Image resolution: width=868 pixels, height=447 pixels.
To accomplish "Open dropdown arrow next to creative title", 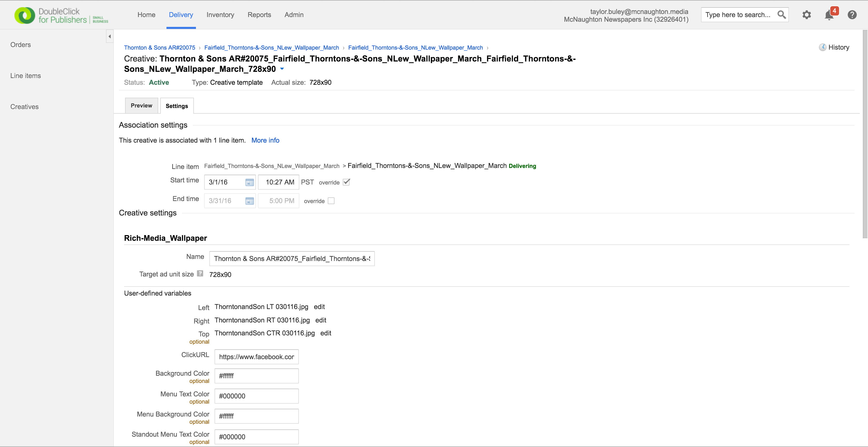I will (x=282, y=69).
